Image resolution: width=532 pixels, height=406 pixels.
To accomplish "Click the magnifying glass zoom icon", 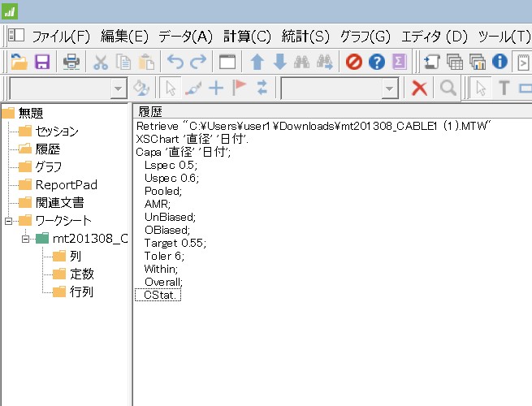I will [448, 88].
